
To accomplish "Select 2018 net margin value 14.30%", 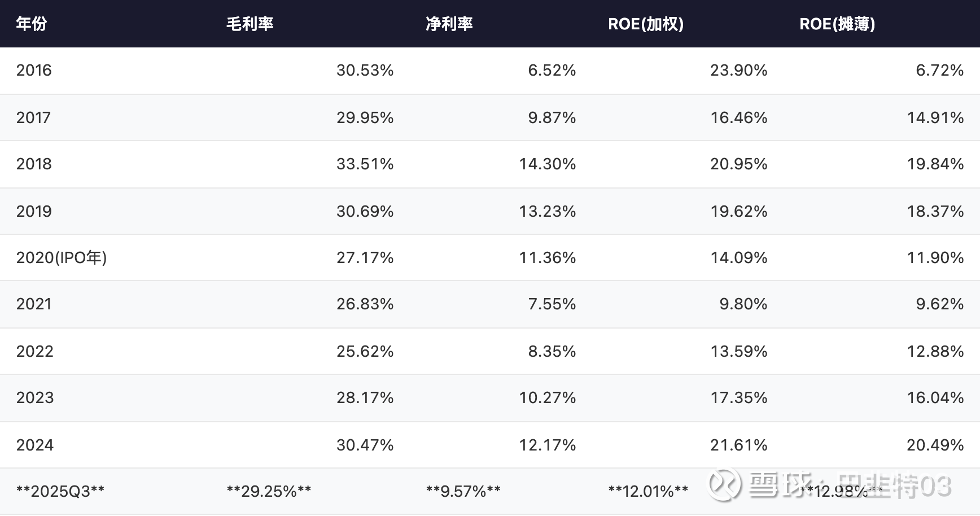I will pos(547,164).
